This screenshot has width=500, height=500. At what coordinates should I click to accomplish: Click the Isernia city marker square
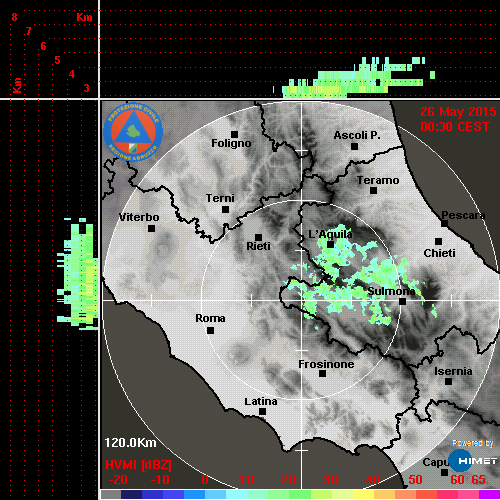(x=448, y=381)
